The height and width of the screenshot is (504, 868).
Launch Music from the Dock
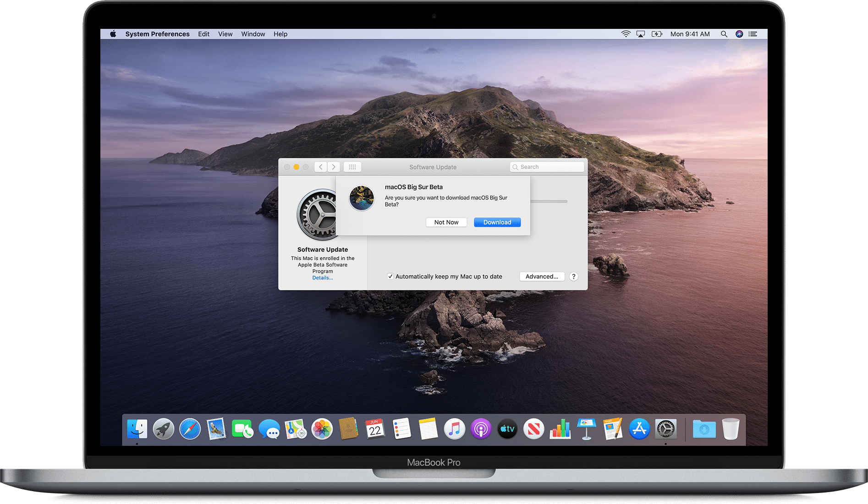click(455, 429)
